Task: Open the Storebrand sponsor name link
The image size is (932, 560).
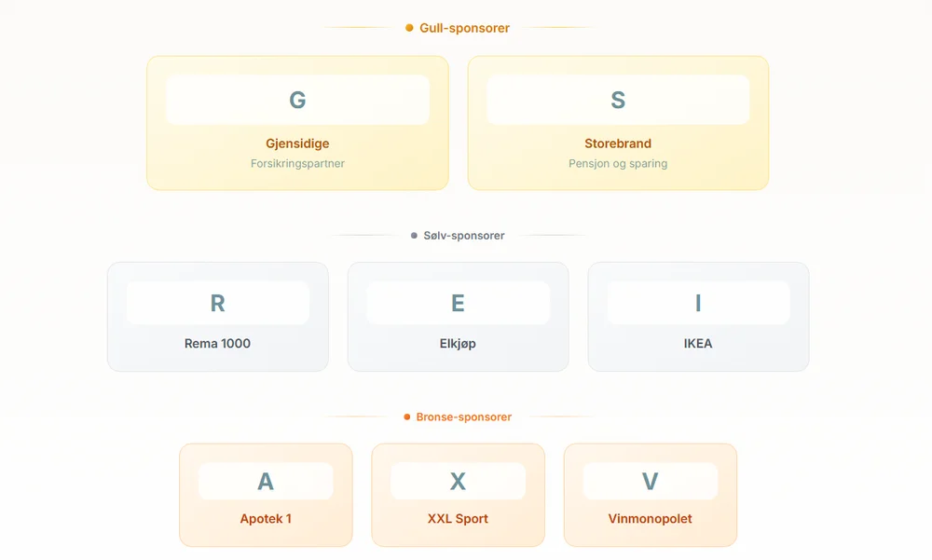Action: (618, 143)
